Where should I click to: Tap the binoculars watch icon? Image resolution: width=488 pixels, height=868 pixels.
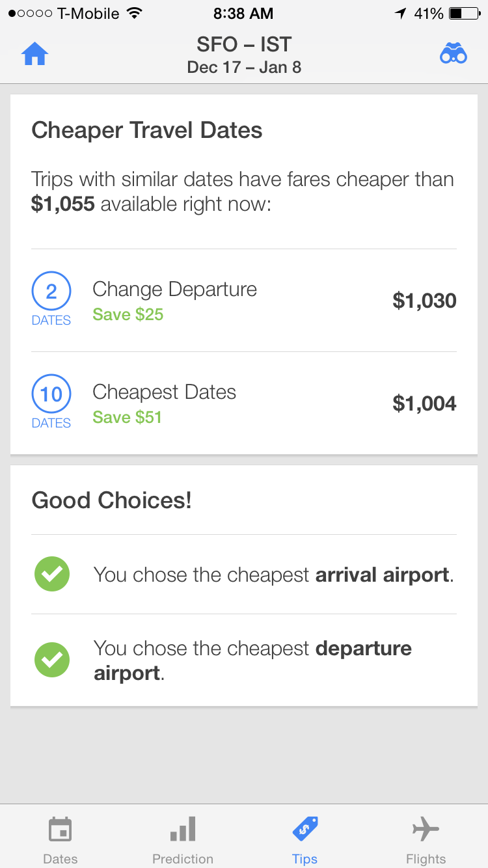[x=453, y=54]
